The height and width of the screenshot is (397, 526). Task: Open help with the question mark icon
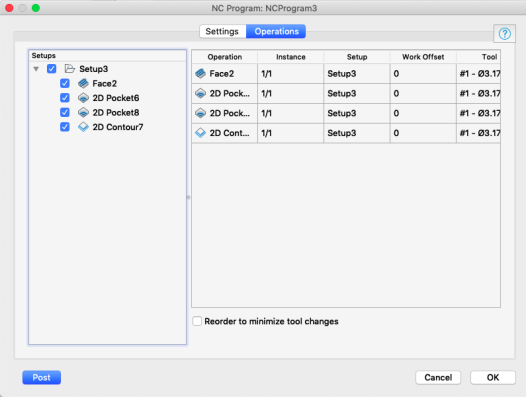pyautogui.click(x=505, y=34)
